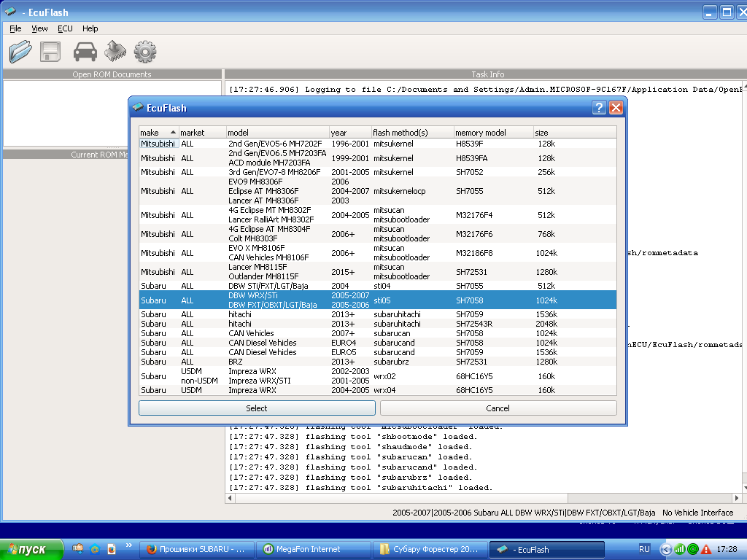Click the green signal bars tray icon
The image size is (747, 560).
pyautogui.click(x=679, y=549)
